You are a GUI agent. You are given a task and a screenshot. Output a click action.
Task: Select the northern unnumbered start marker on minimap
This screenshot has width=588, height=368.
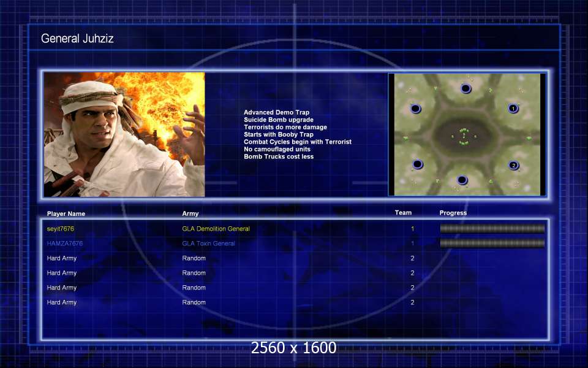click(x=466, y=88)
